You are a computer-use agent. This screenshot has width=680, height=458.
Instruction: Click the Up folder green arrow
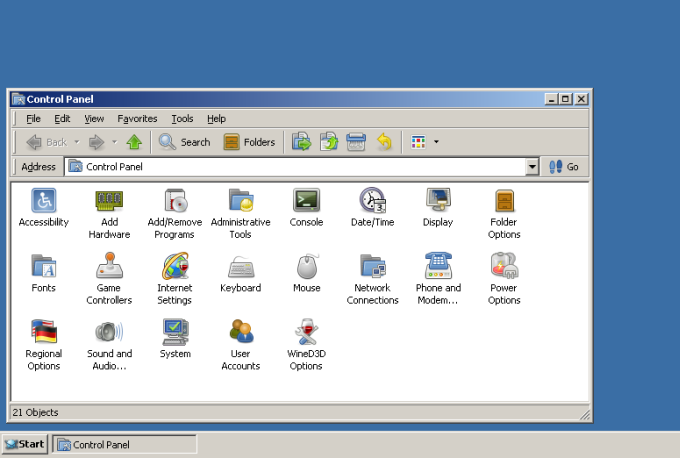tap(134, 142)
